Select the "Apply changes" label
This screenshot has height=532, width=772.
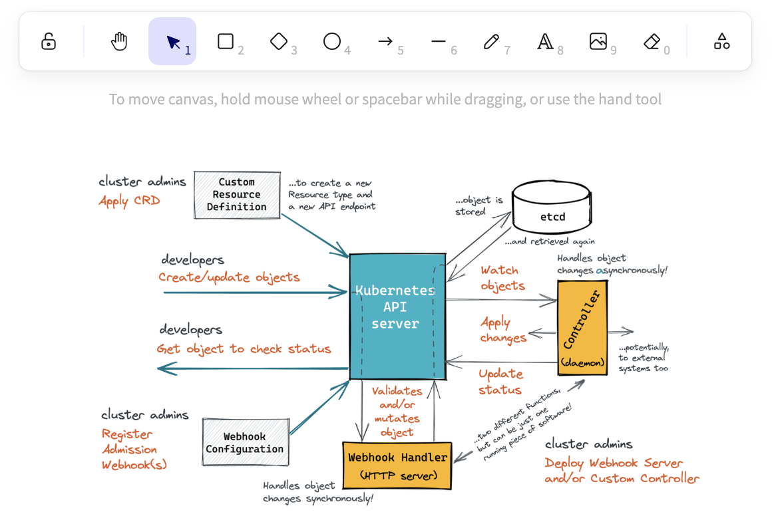503,331
